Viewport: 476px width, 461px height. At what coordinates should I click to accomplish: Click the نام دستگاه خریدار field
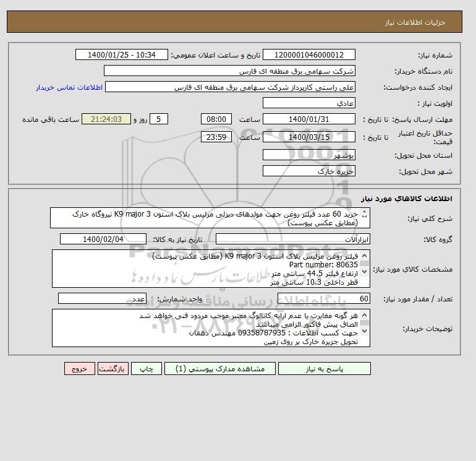point(229,71)
